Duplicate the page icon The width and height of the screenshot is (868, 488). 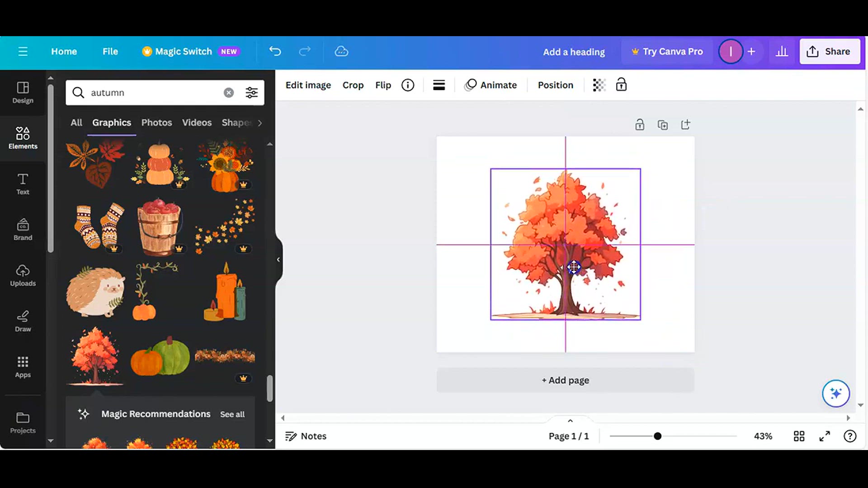pyautogui.click(x=663, y=125)
